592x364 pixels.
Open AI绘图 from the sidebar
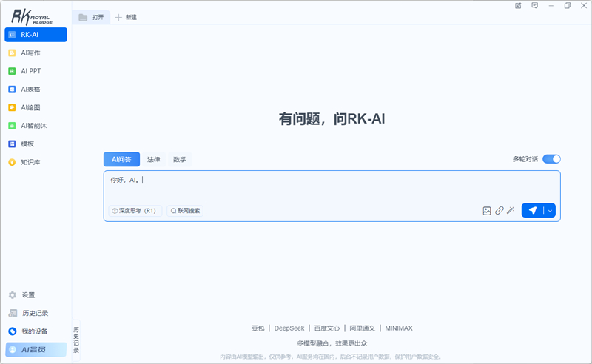coord(30,107)
